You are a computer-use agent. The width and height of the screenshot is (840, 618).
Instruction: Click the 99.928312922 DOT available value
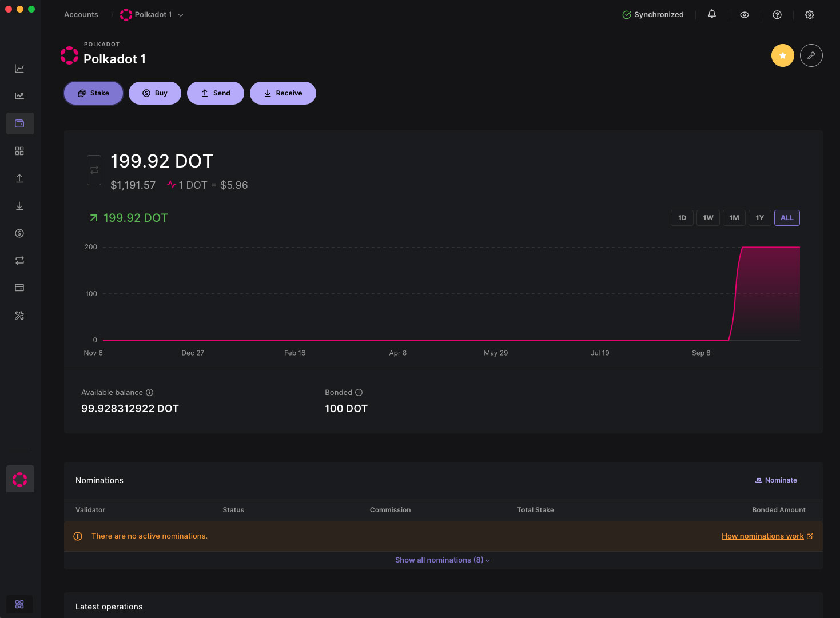coord(130,409)
